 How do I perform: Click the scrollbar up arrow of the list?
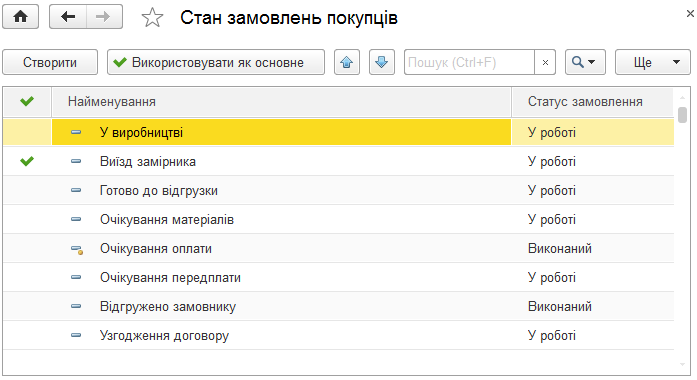[682, 97]
